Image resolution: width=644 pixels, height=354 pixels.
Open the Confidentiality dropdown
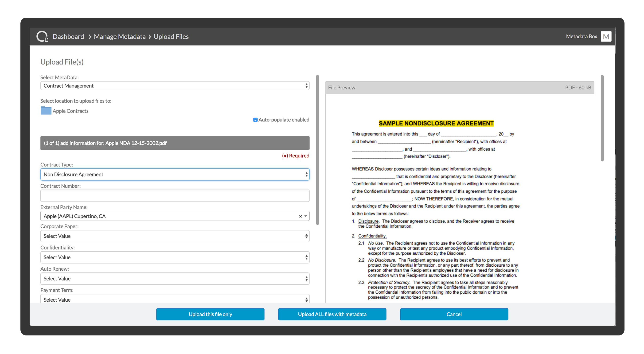pos(175,257)
